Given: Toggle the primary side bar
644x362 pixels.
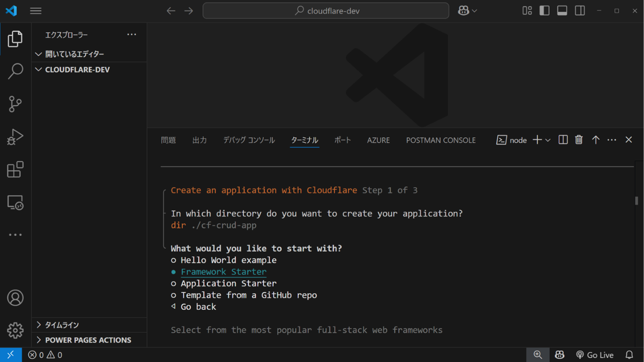Looking at the screenshot, I should point(545,11).
